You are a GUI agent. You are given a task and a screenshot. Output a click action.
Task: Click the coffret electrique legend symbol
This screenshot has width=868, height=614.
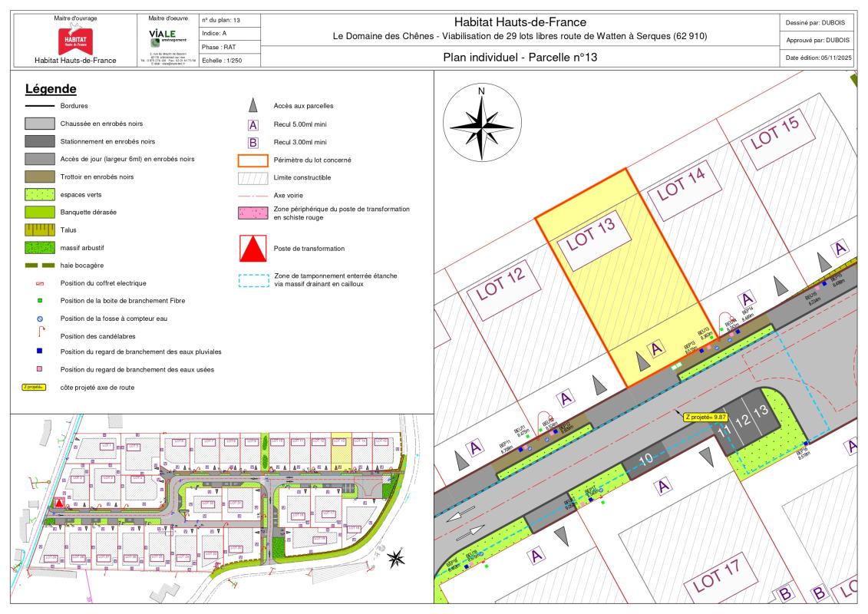(40, 283)
